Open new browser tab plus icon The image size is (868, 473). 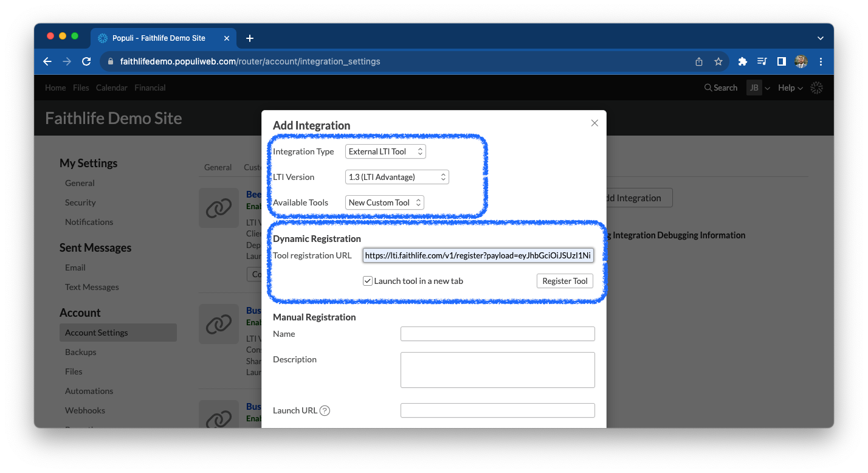pos(249,38)
